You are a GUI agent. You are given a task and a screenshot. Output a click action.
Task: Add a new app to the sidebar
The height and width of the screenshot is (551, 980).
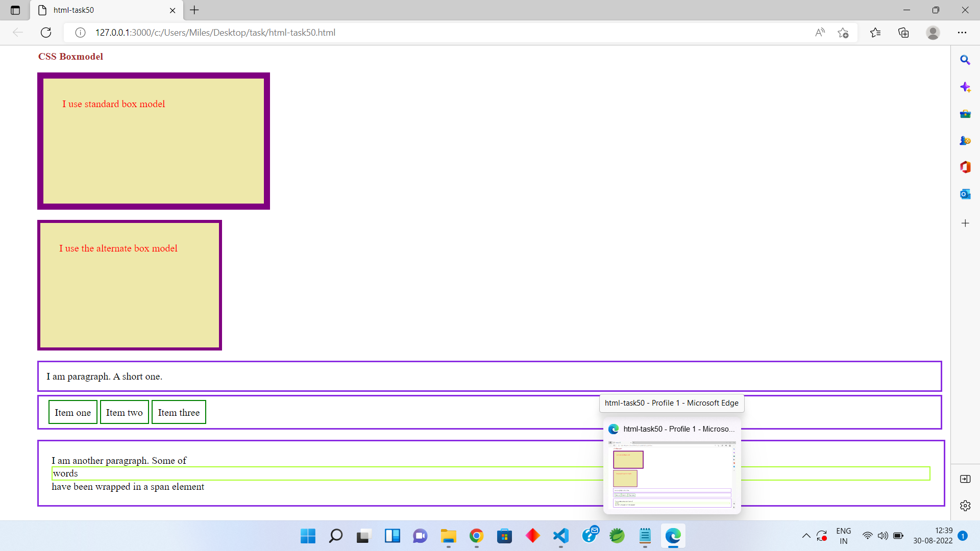965,223
